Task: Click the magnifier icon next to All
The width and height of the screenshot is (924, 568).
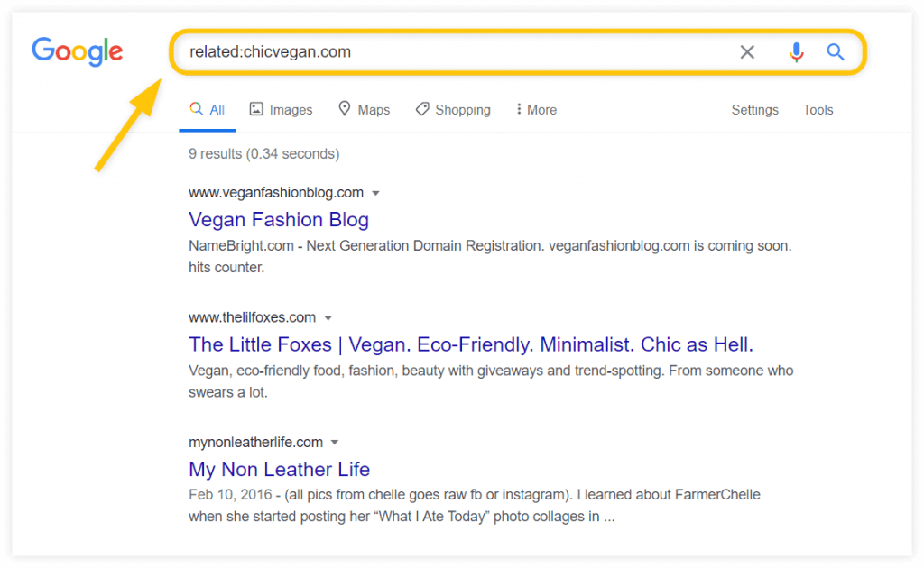Action: pyautogui.click(x=199, y=109)
